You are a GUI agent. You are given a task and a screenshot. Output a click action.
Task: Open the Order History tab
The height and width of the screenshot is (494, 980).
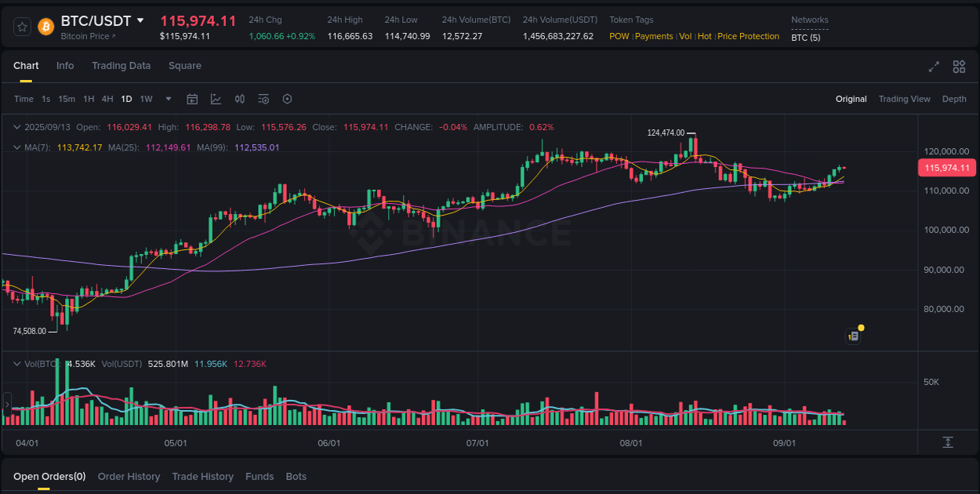click(129, 476)
